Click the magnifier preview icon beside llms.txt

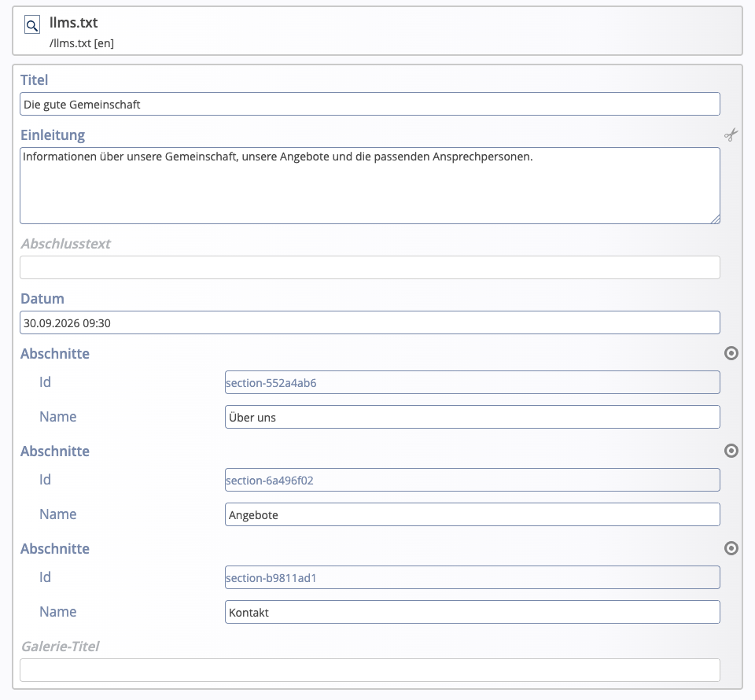click(x=32, y=25)
